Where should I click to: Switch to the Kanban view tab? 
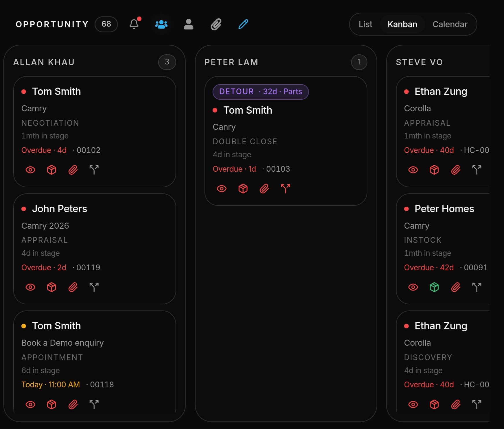point(402,24)
